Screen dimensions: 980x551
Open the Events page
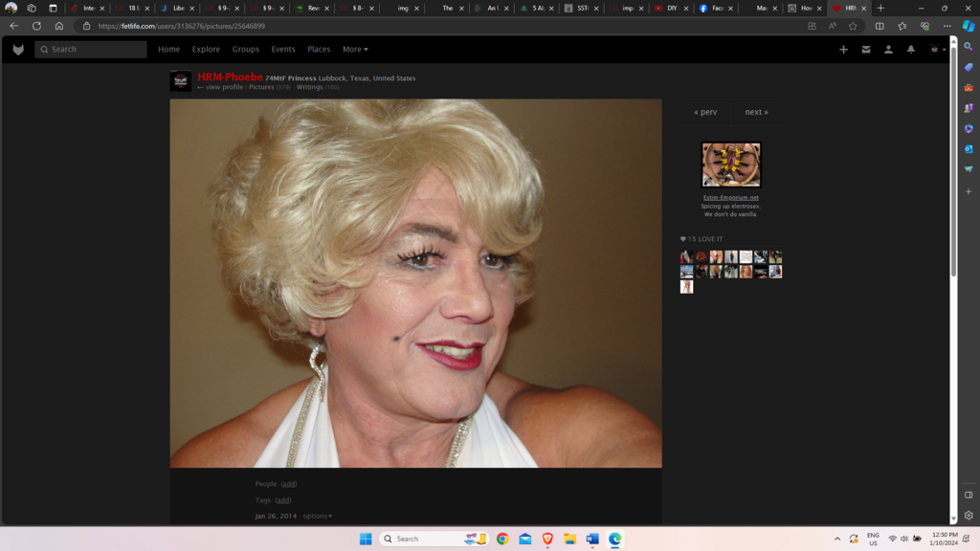[283, 50]
